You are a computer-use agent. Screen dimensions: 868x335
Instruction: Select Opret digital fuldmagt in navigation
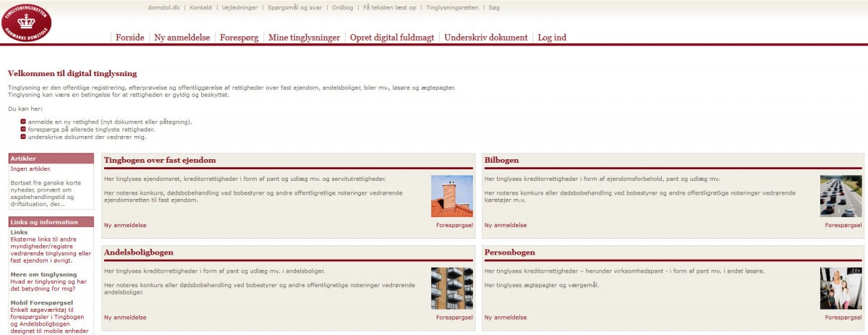pos(392,38)
